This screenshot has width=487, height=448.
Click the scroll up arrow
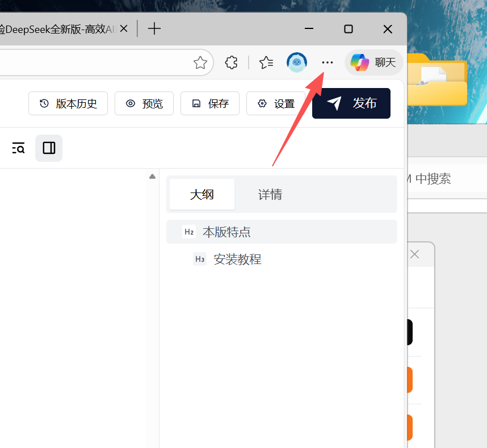[x=152, y=177]
